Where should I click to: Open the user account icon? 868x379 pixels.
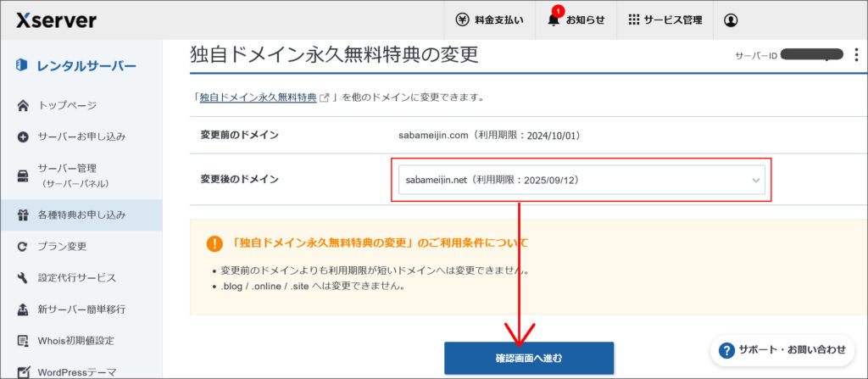[730, 20]
